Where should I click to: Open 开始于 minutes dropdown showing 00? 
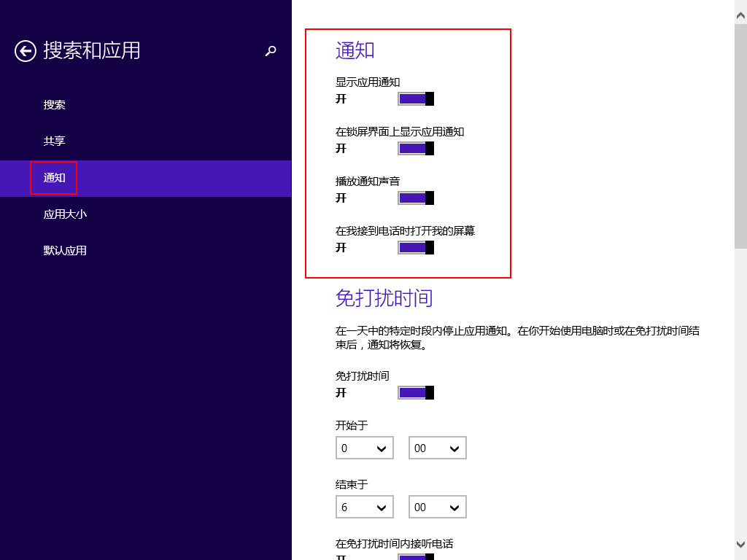[438, 448]
